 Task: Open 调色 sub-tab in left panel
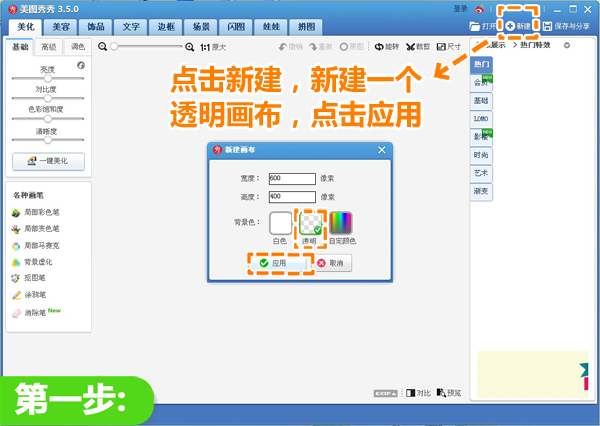click(78, 47)
